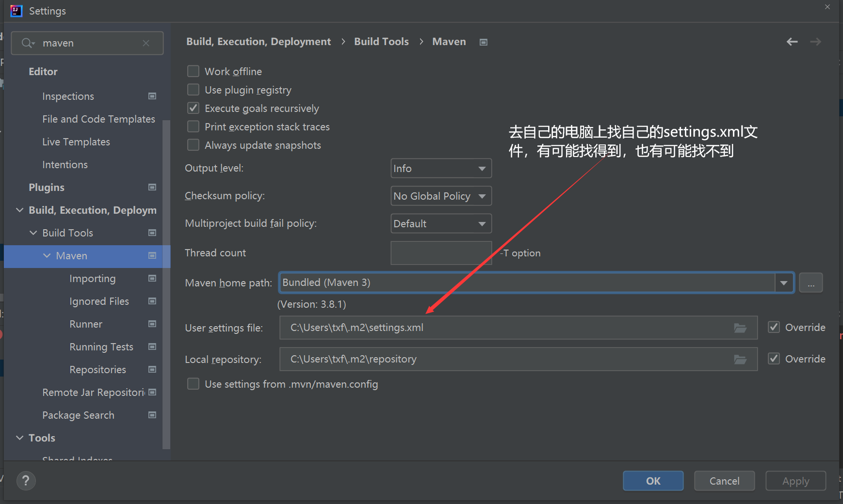Click the settings tree vertical scrollbar
843x504 pixels.
click(166, 284)
